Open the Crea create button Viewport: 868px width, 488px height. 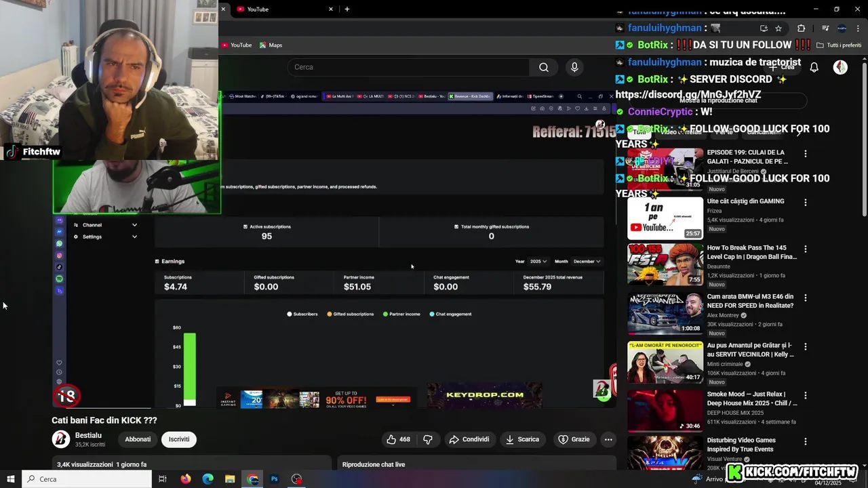click(781, 67)
